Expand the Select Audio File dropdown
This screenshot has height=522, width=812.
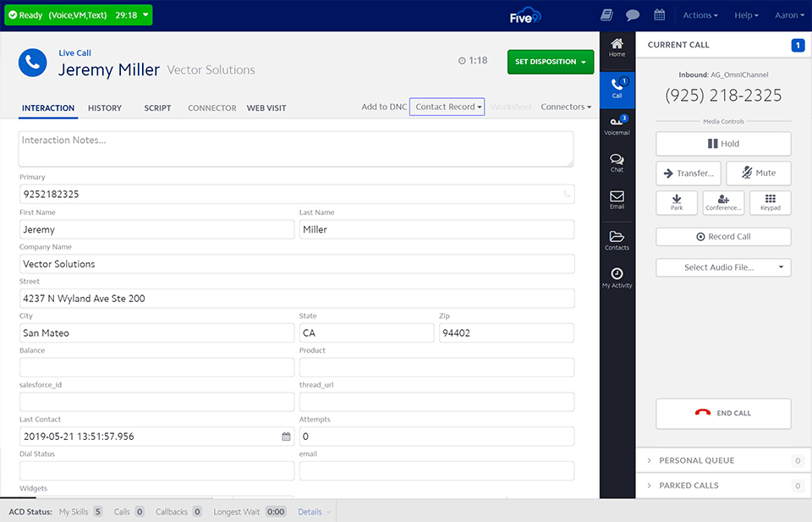pos(723,267)
